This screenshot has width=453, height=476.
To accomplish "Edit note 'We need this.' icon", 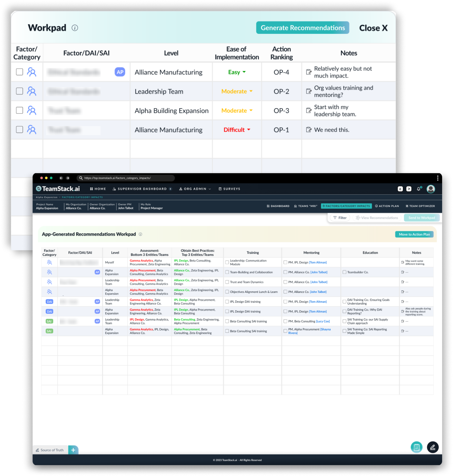I will [x=309, y=130].
